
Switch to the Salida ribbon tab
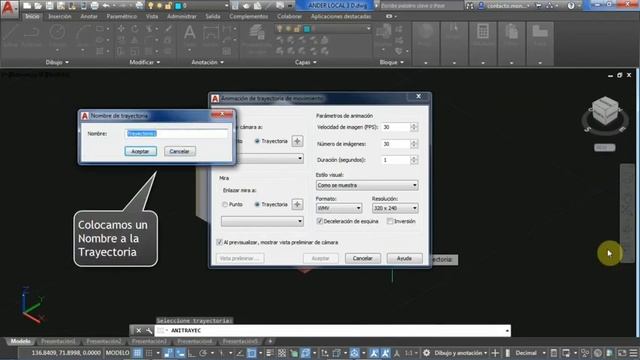213,17
